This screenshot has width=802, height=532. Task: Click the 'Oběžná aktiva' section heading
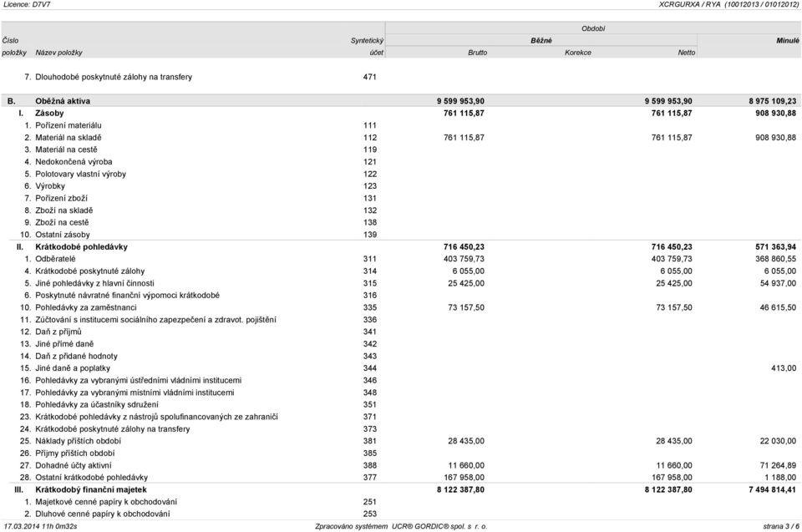(63, 101)
